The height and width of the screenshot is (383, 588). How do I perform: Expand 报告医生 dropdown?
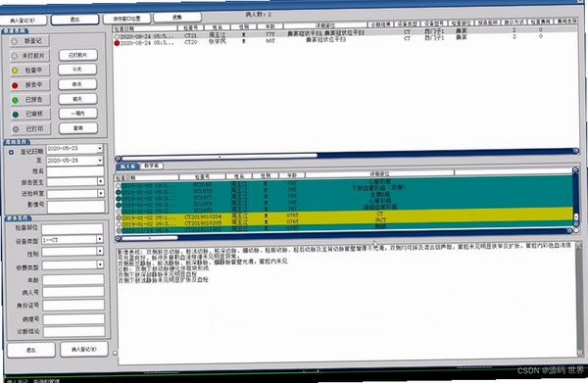pos(101,181)
